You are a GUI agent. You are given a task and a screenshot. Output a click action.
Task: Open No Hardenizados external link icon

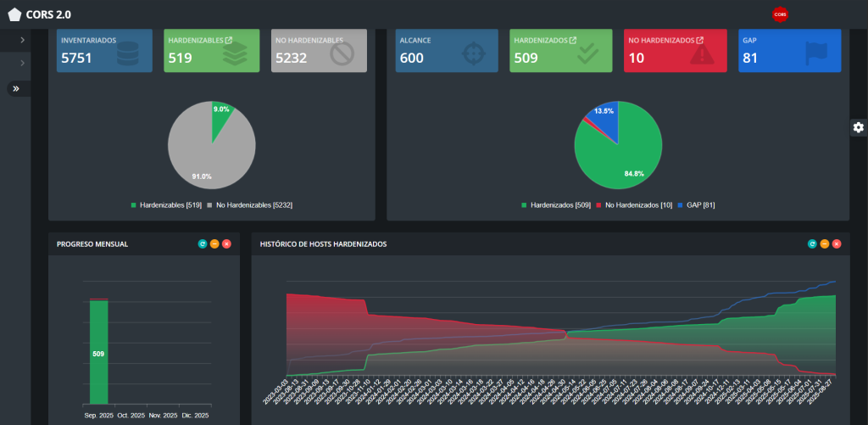[x=699, y=40]
